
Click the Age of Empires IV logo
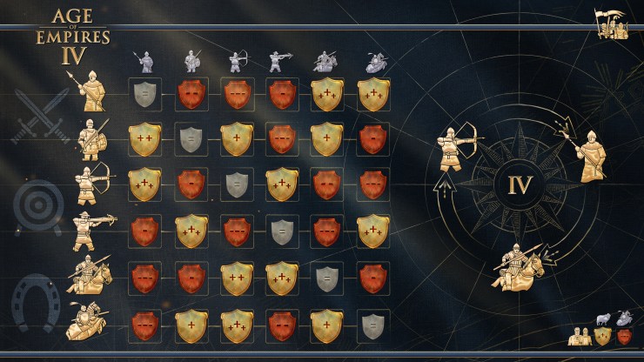click(73, 37)
